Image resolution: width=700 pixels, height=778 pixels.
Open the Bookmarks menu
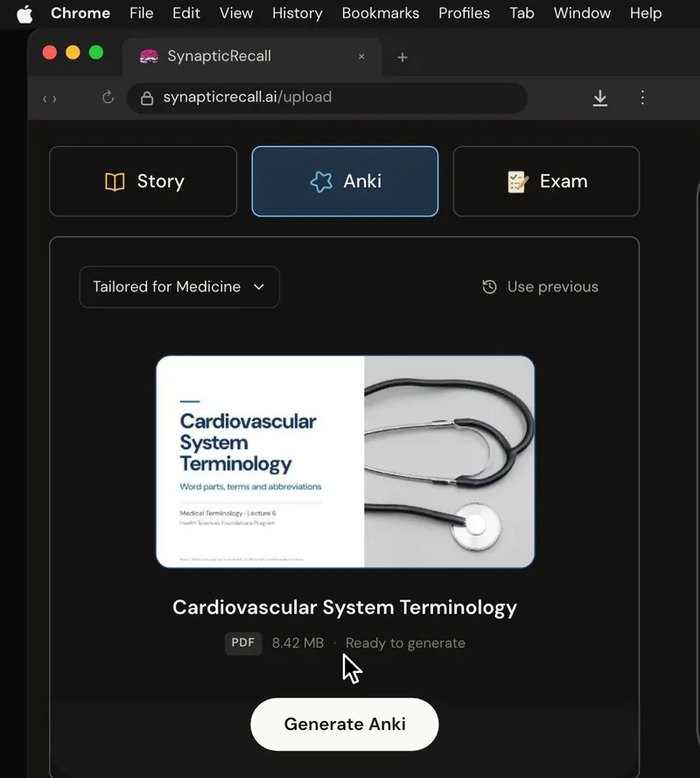point(380,13)
